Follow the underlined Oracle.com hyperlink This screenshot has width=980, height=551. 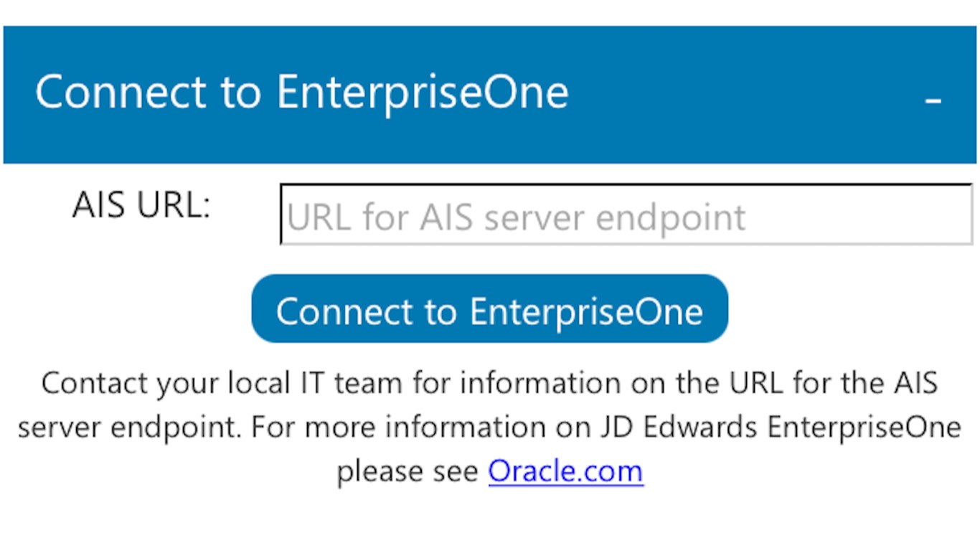tap(565, 471)
